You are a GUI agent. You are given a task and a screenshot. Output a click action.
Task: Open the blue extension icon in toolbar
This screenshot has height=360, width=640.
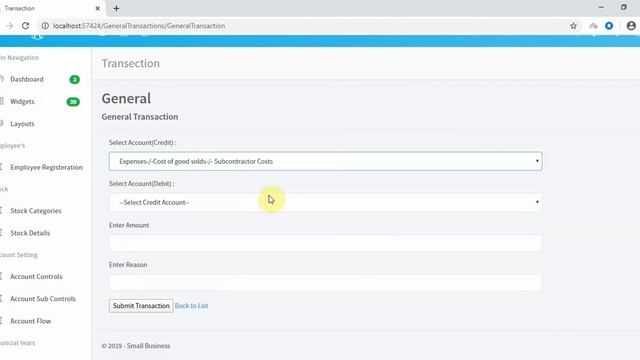pyautogui.click(x=609, y=26)
